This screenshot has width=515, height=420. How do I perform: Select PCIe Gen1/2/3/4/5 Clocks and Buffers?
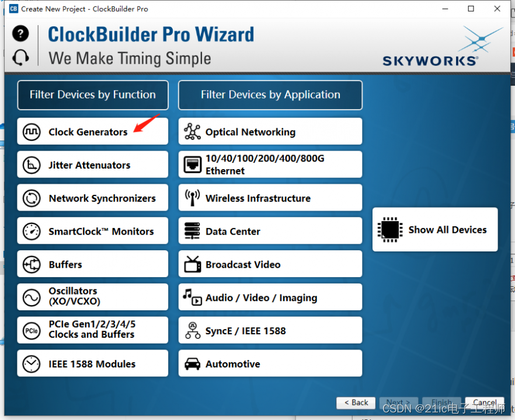[x=93, y=330]
